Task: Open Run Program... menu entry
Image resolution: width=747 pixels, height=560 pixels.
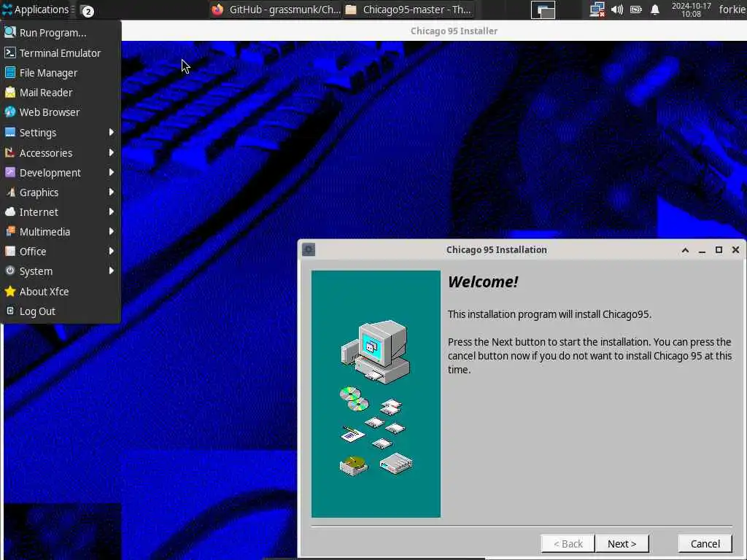Action: [61, 32]
